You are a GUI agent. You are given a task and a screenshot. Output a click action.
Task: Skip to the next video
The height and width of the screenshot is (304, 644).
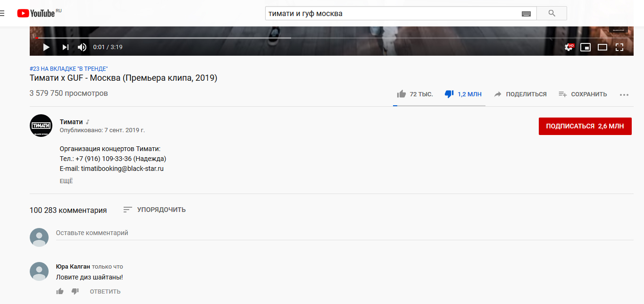click(66, 47)
